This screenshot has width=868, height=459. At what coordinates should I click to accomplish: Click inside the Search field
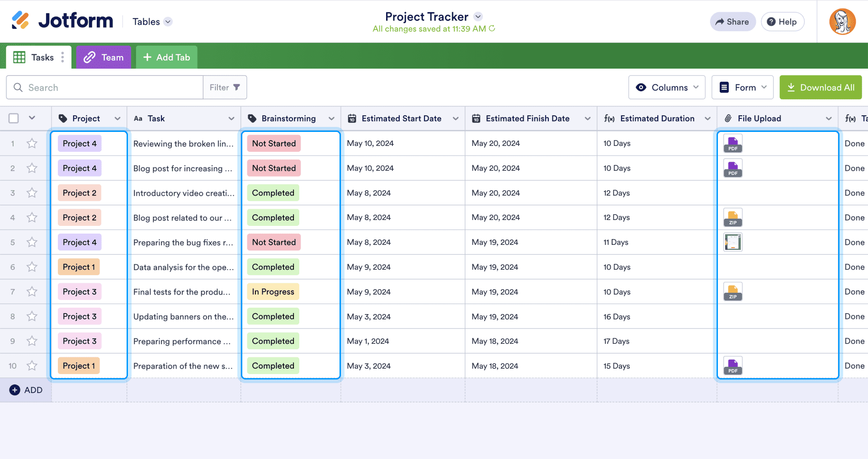click(x=104, y=87)
